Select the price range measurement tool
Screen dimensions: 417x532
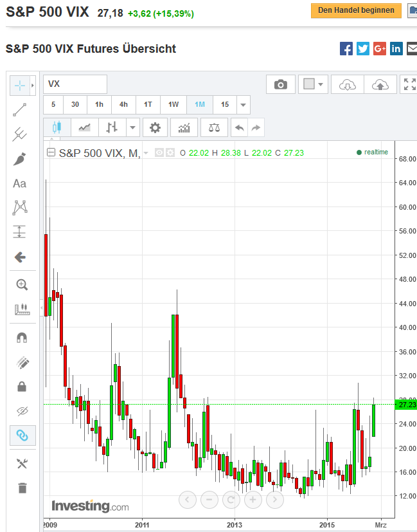[19, 232]
